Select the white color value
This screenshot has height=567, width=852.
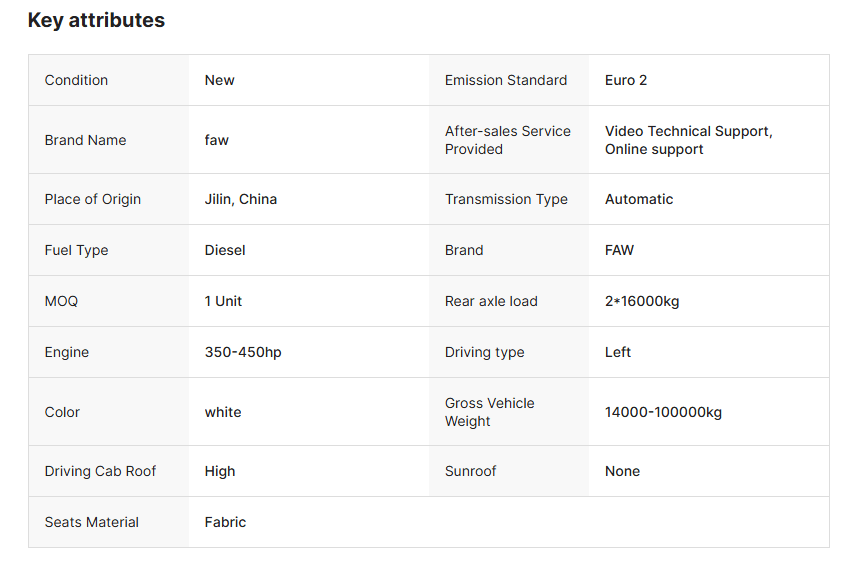(223, 412)
